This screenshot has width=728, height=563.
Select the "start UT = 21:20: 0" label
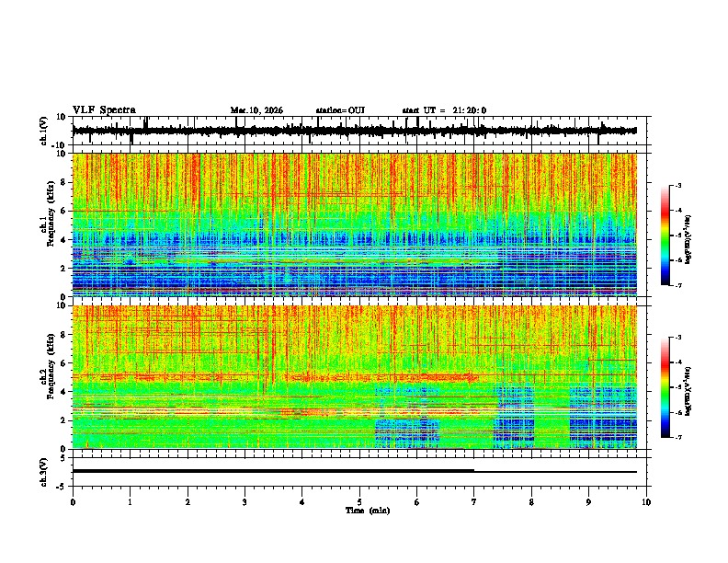[444, 110]
